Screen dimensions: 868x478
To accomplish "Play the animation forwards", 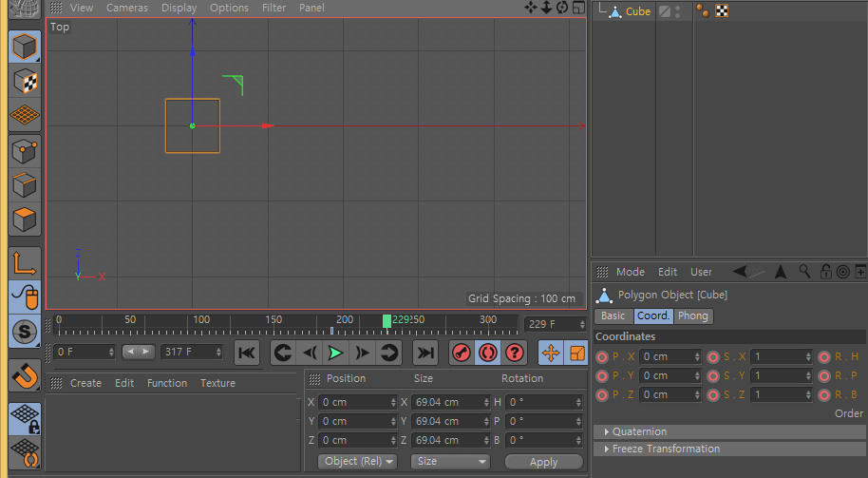I will pyautogui.click(x=335, y=353).
